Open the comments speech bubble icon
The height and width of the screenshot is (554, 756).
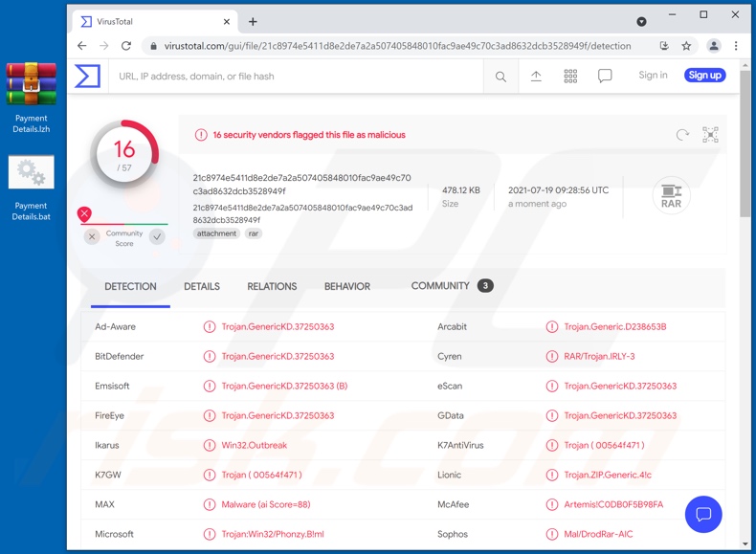coord(605,76)
